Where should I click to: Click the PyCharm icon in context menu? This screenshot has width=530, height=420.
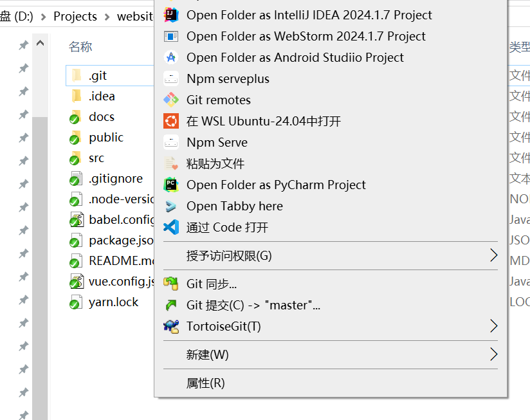click(x=170, y=185)
